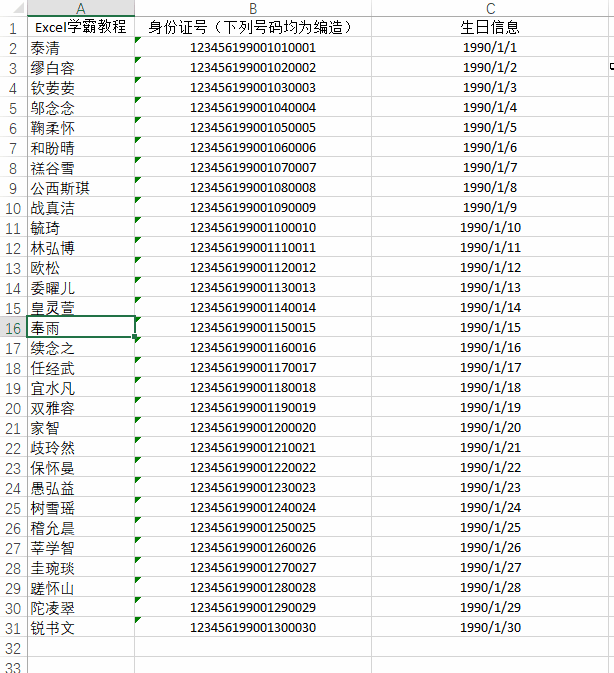Click birthday cell 1990/1/26

tap(490, 548)
